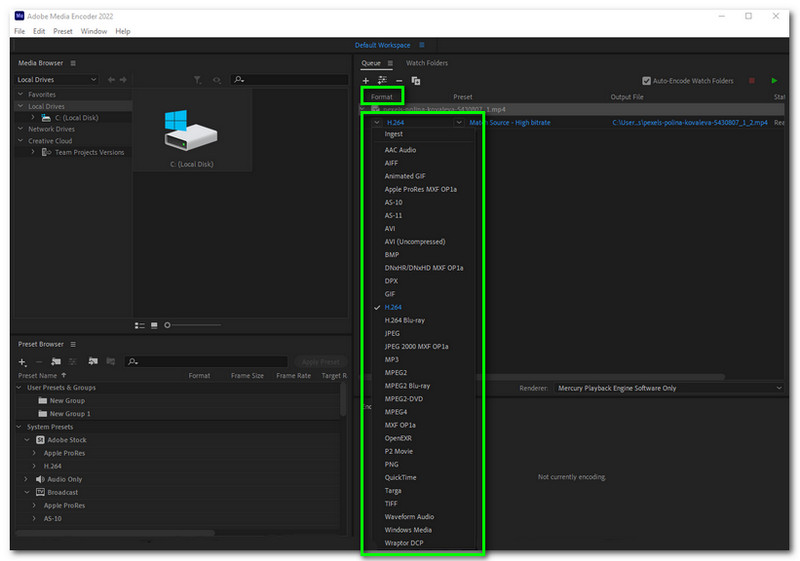The width and height of the screenshot is (800, 561).
Task: Switch Media Browser to list view
Action: [139, 325]
